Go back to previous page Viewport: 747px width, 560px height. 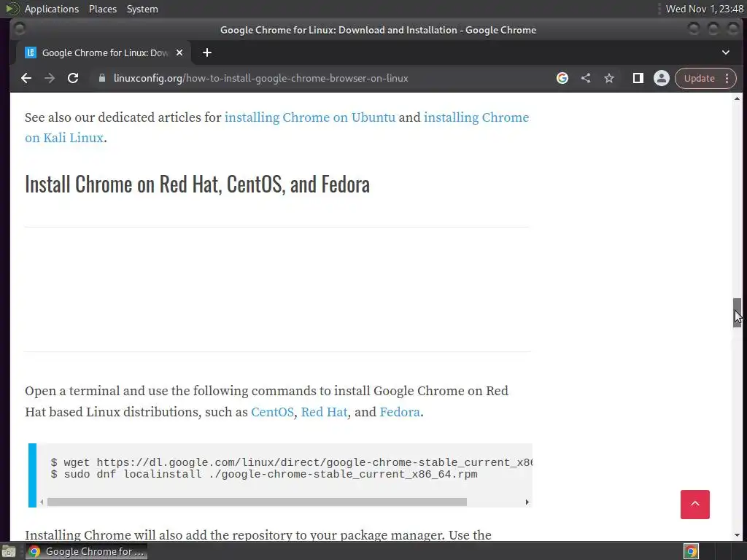point(26,78)
